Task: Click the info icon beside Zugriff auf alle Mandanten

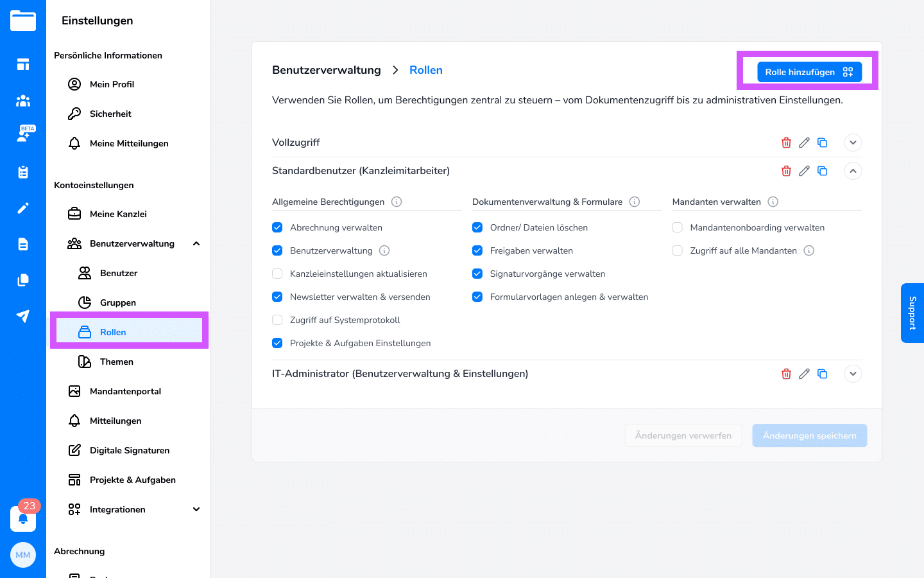Action: pos(809,250)
